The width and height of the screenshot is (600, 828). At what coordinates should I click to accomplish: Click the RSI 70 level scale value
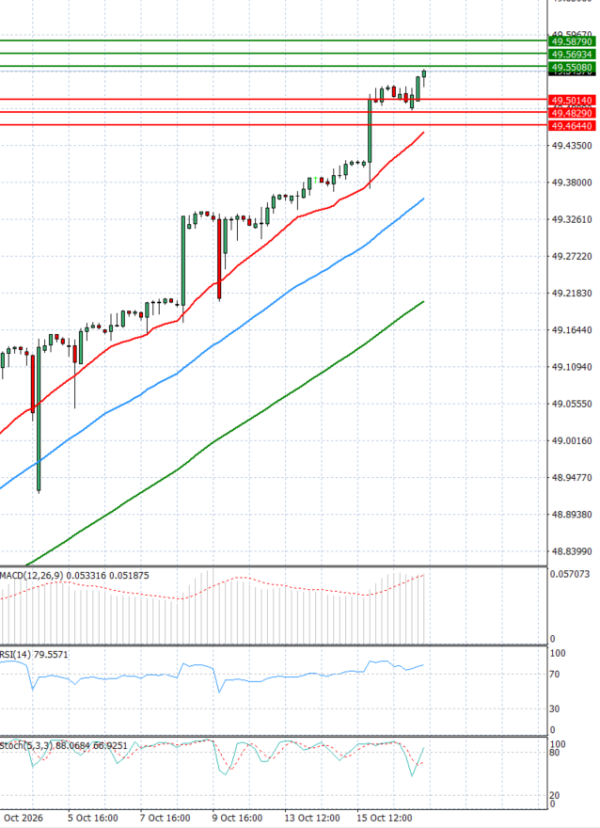(x=555, y=674)
